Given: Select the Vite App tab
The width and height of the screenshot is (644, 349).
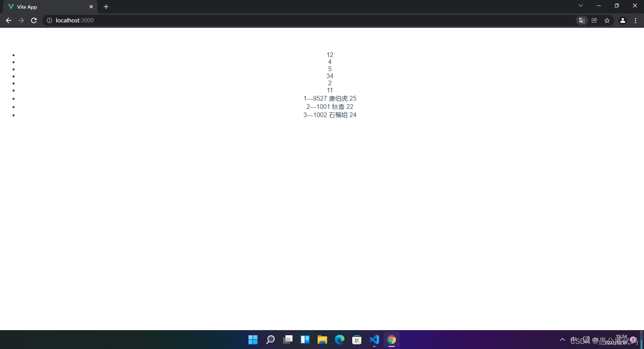Looking at the screenshot, I should [x=50, y=7].
